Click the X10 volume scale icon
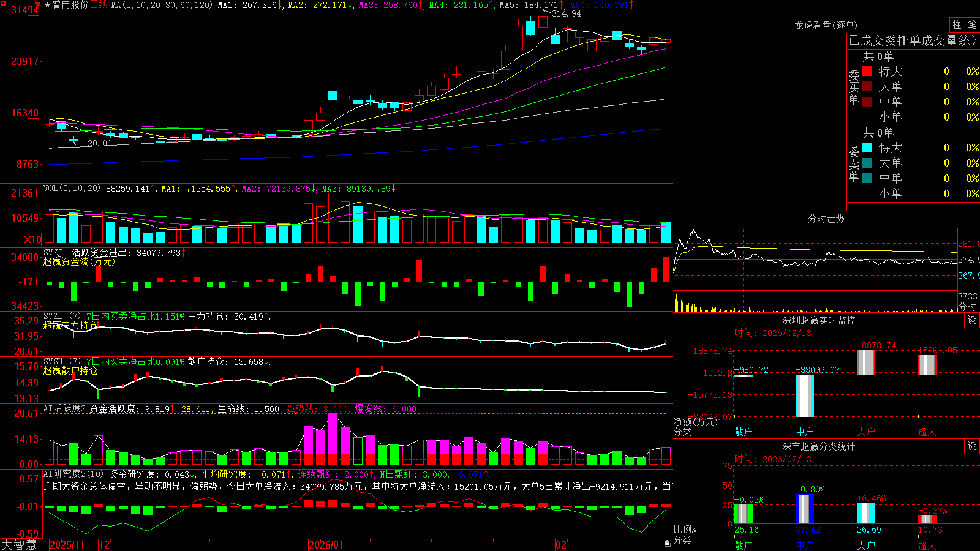The width and height of the screenshot is (980, 551). (x=32, y=239)
